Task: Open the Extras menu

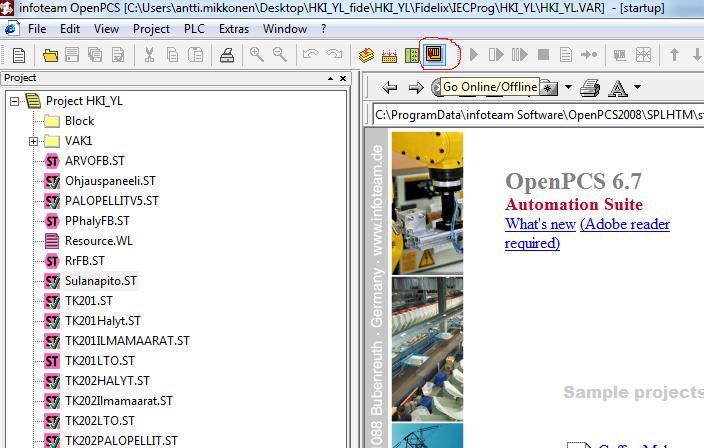Action: (x=234, y=29)
